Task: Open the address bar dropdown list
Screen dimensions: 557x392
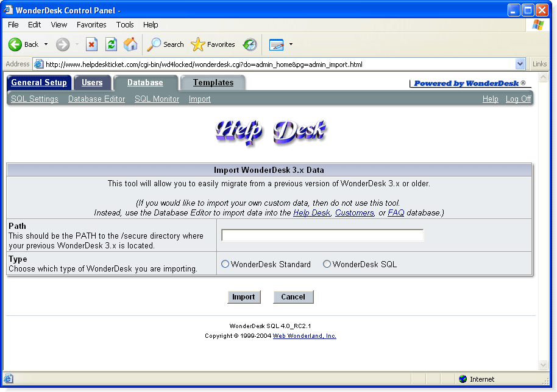Action: pyautogui.click(x=520, y=64)
